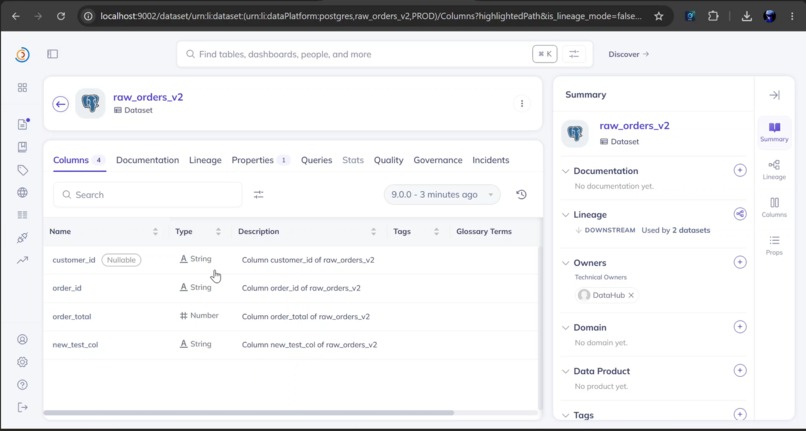
Task: Open the search filter settings icon
Action: coord(574,54)
